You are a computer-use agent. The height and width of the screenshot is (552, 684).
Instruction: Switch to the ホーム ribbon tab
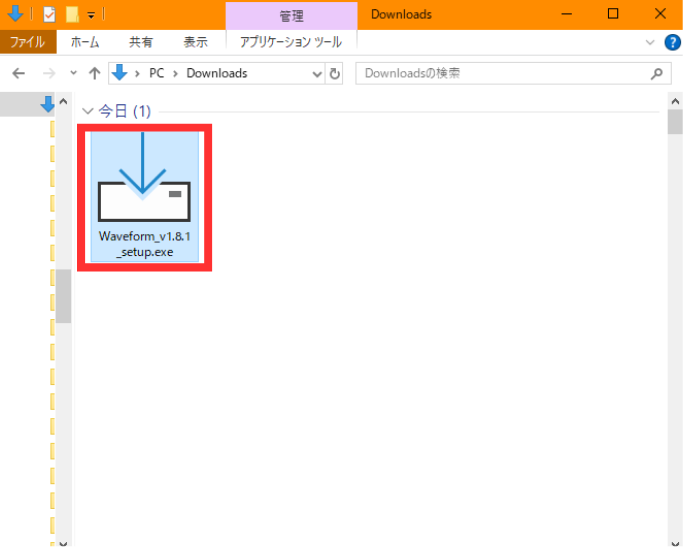tap(84, 42)
